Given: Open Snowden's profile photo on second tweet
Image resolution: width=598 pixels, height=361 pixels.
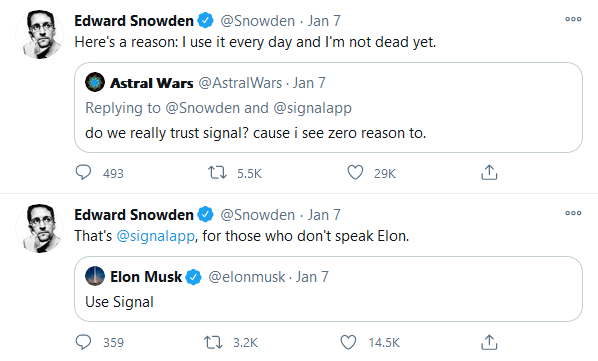Looking at the screenshot, I should point(39,228).
